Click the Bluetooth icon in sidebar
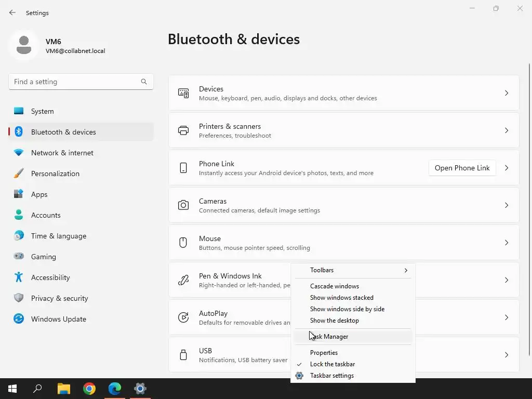Screen dimensions: 532x399 click(x=19, y=131)
